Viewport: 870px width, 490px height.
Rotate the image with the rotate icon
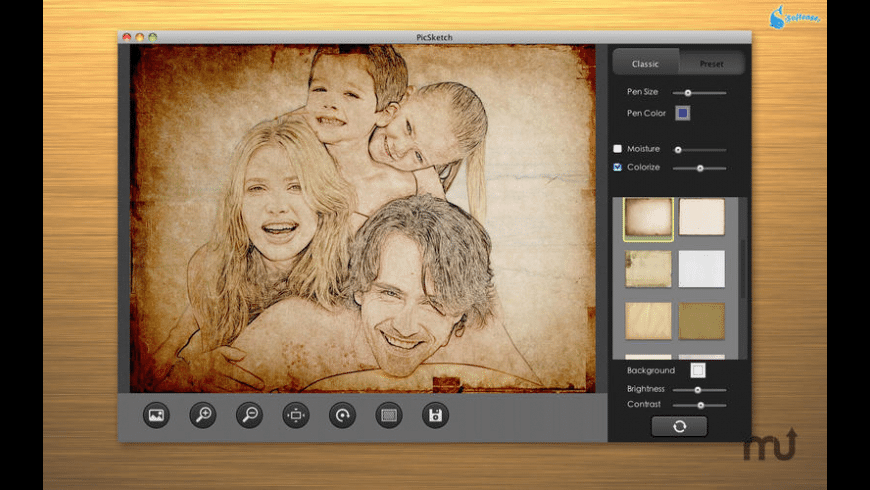click(x=342, y=415)
